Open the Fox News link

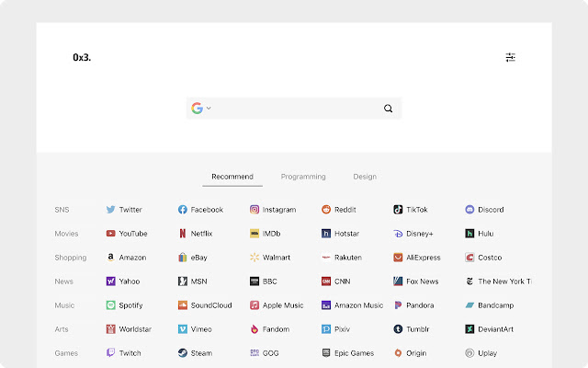click(416, 282)
